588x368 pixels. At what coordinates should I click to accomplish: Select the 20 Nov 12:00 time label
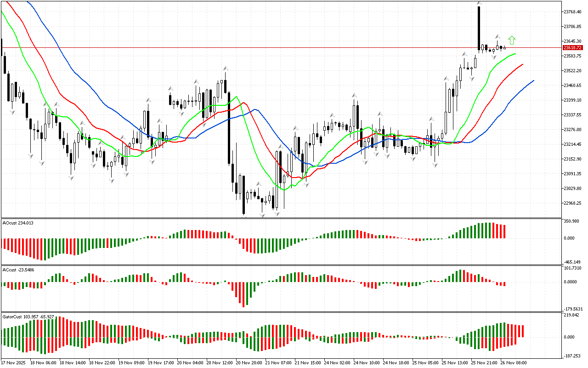click(219, 363)
